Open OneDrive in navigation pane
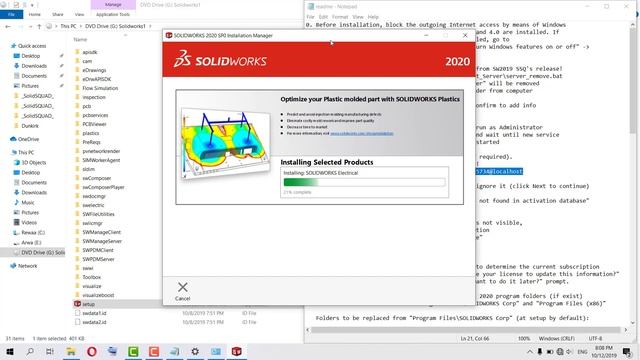 [x=28, y=139]
